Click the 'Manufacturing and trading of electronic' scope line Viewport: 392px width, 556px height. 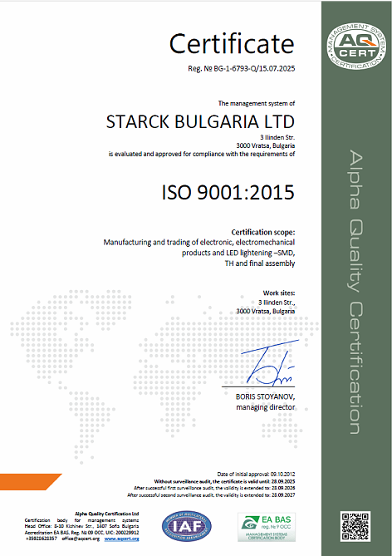pos(198,243)
